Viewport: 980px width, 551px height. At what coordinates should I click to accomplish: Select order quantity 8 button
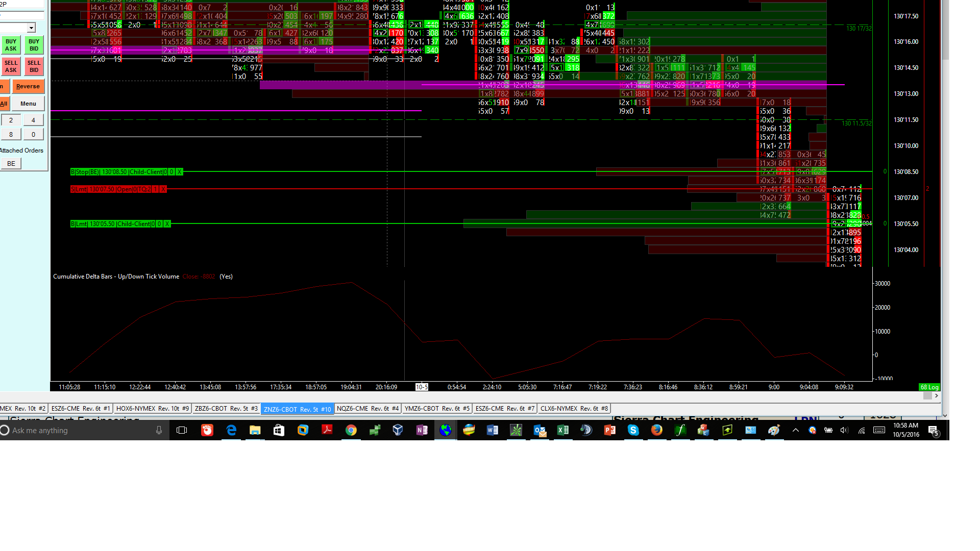click(x=11, y=135)
